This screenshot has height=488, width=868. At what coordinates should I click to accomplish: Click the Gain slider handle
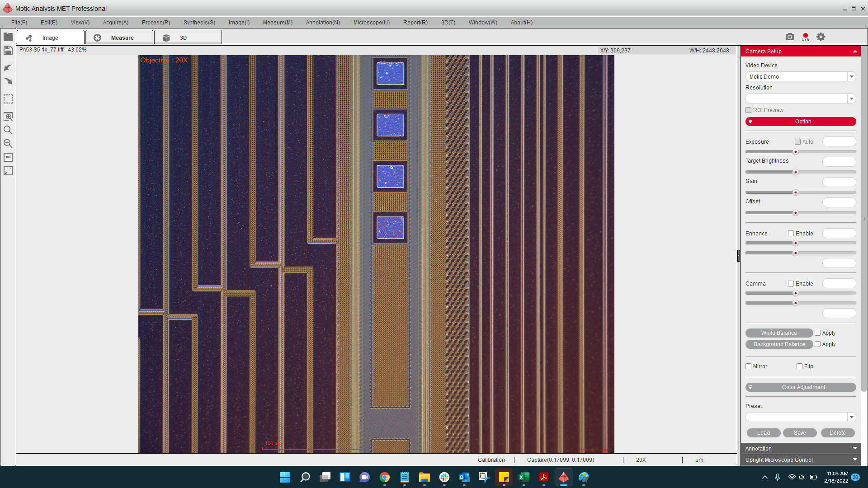click(796, 192)
